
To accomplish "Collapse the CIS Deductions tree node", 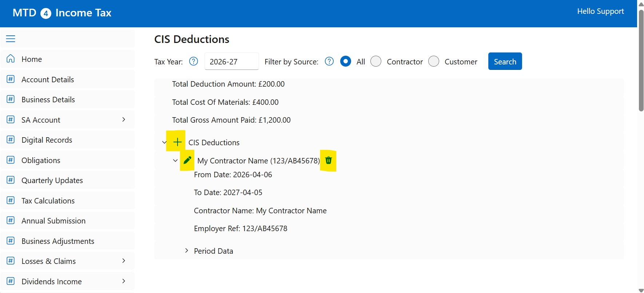I will tap(164, 142).
